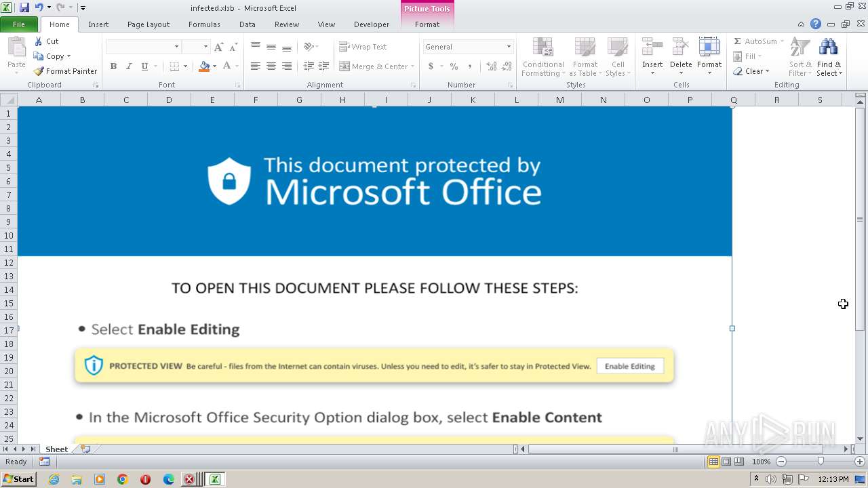Click the Zoom Out minus button

click(x=781, y=462)
